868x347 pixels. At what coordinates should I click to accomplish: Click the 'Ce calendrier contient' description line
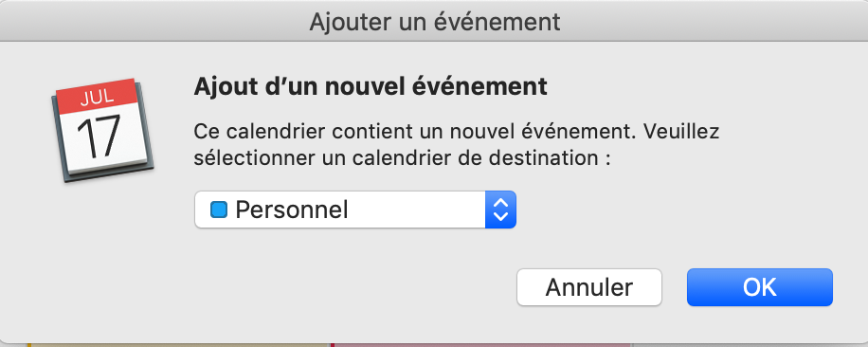[x=457, y=132]
